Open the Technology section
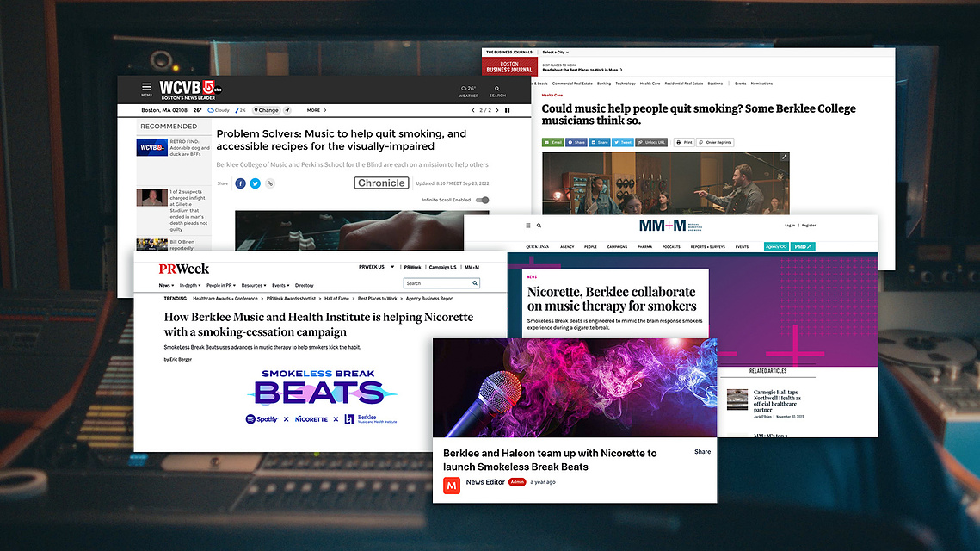 [x=625, y=84]
